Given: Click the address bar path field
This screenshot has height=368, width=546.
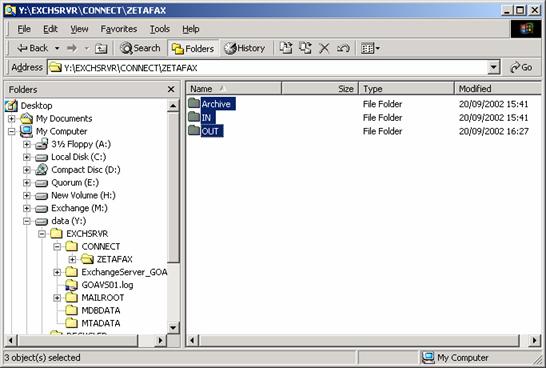Looking at the screenshot, I should pos(268,68).
